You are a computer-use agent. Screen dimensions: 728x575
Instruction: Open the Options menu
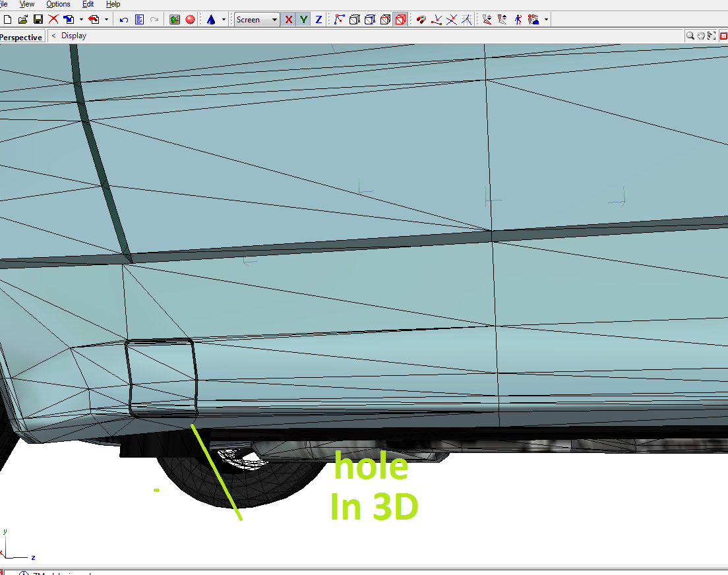coord(58,4)
